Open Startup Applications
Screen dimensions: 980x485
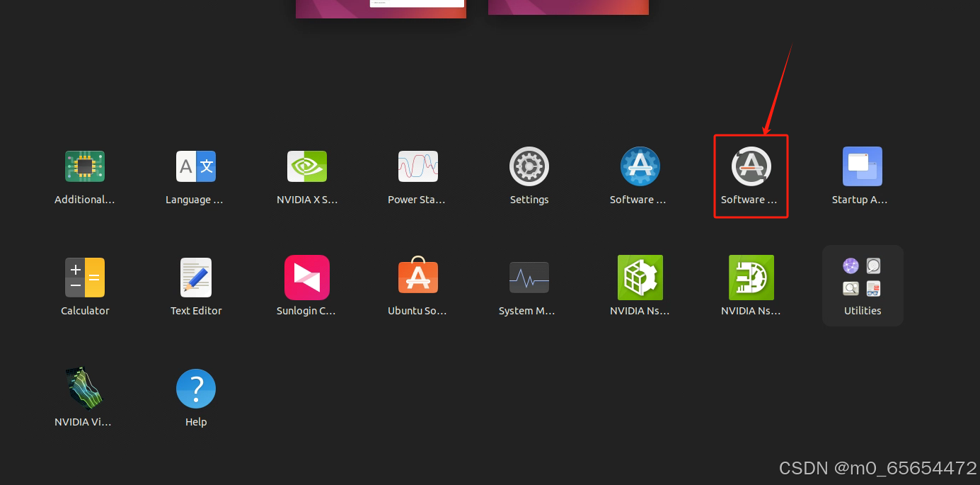pos(863,167)
